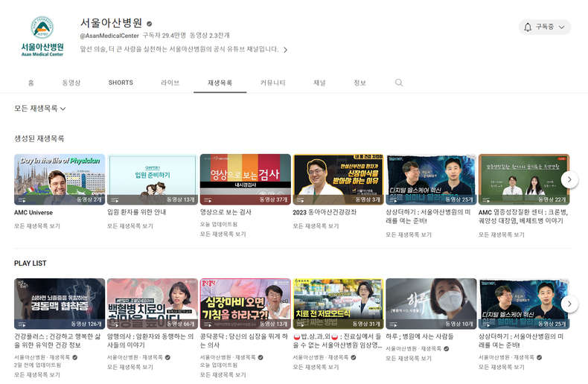Go to the 라이브 tab
The height and width of the screenshot is (384, 588).
click(170, 83)
